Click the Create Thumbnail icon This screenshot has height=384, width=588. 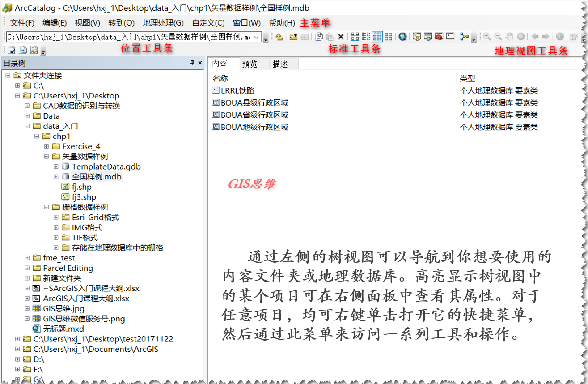574,37
